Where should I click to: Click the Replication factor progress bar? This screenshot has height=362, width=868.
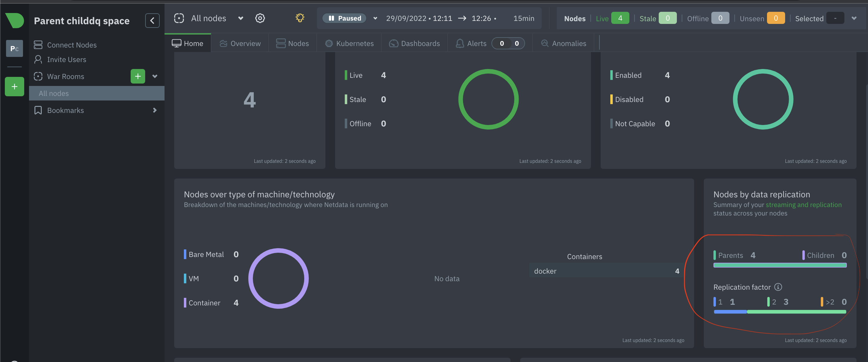tap(780, 312)
